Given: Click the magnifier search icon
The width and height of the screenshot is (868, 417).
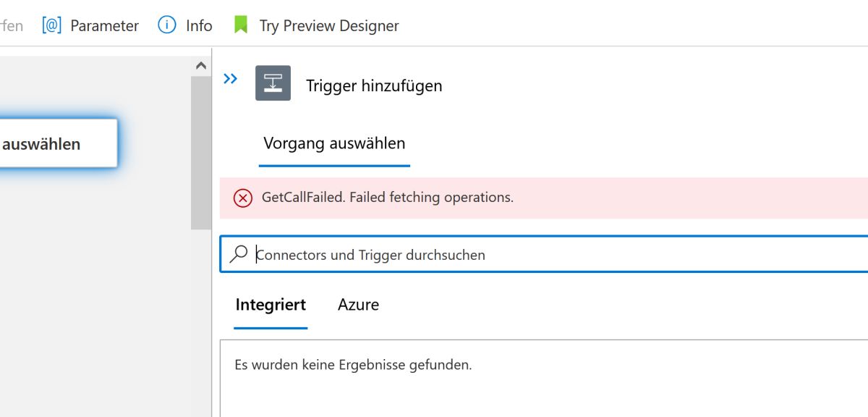Looking at the screenshot, I should click(239, 254).
